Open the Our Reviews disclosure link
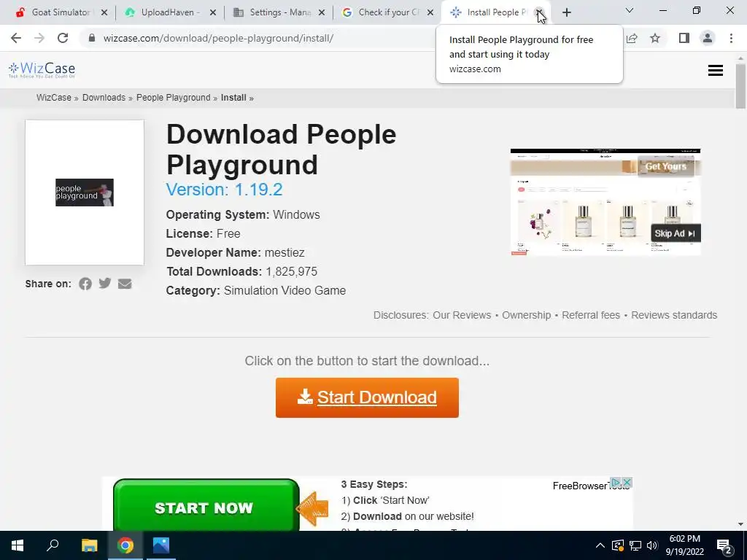Viewport: 747px width, 560px height. pyautogui.click(x=462, y=315)
